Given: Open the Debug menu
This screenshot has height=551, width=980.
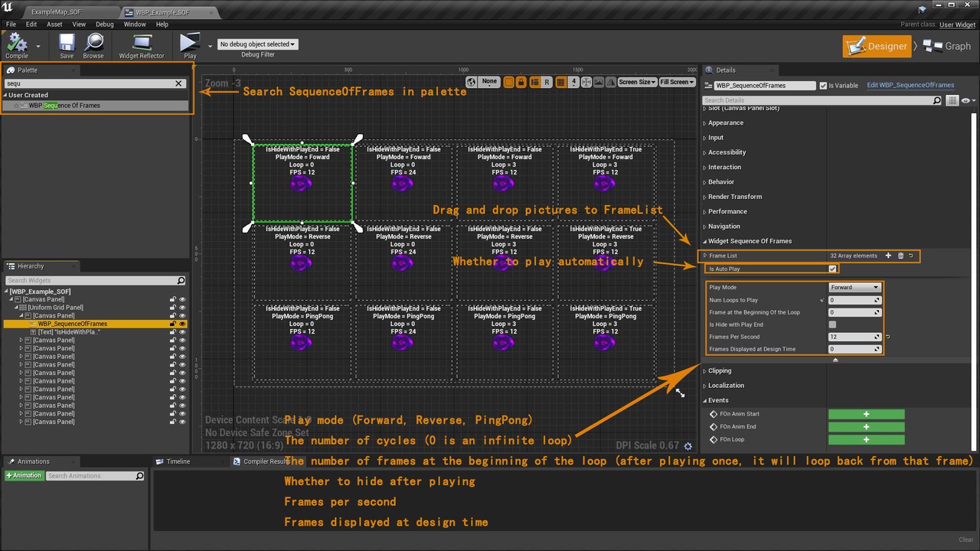Looking at the screenshot, I should (104, 24).
